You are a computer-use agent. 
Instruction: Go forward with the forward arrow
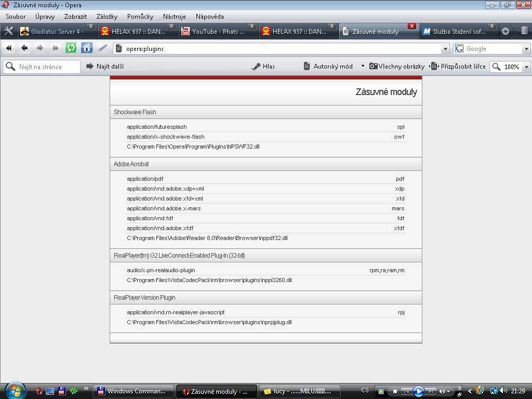point(39,48)
